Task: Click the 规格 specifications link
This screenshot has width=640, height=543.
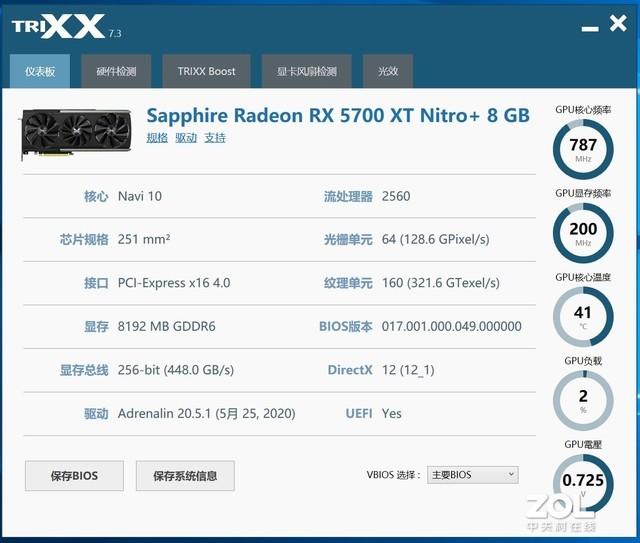Action: point(157,138)
